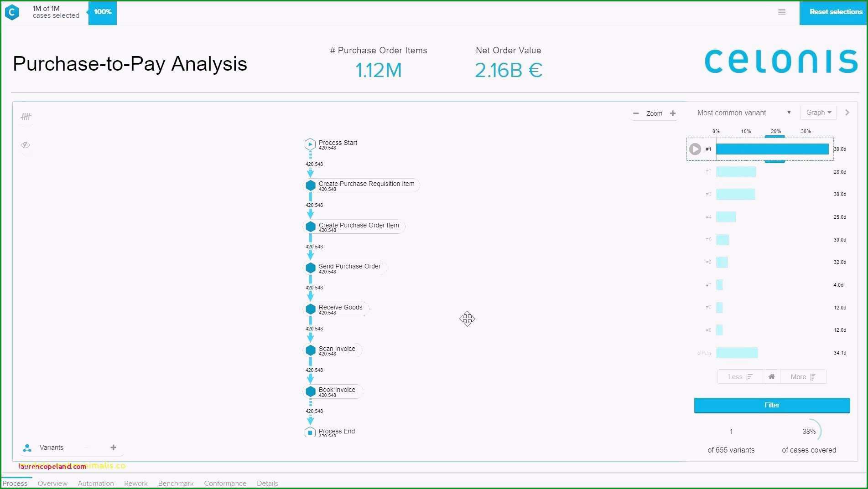
Task: Select variant #5 bar with 30.0d
Action: tap(722, 240)
